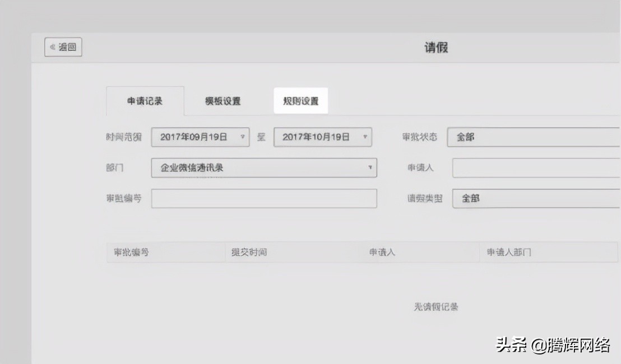Click the 申请人部门 table column header
This screenshot has height=364, width=621.
(x=506, y=252)
